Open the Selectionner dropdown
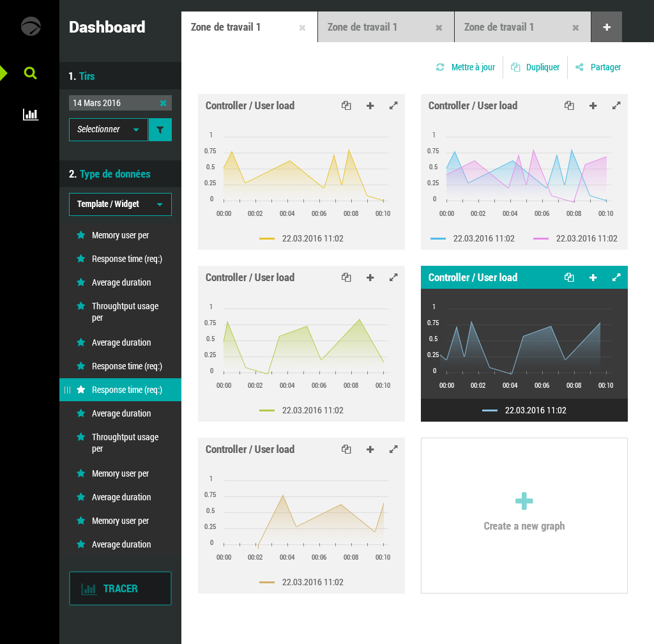The height and width of the screenshot is (644, 654). 108,130
